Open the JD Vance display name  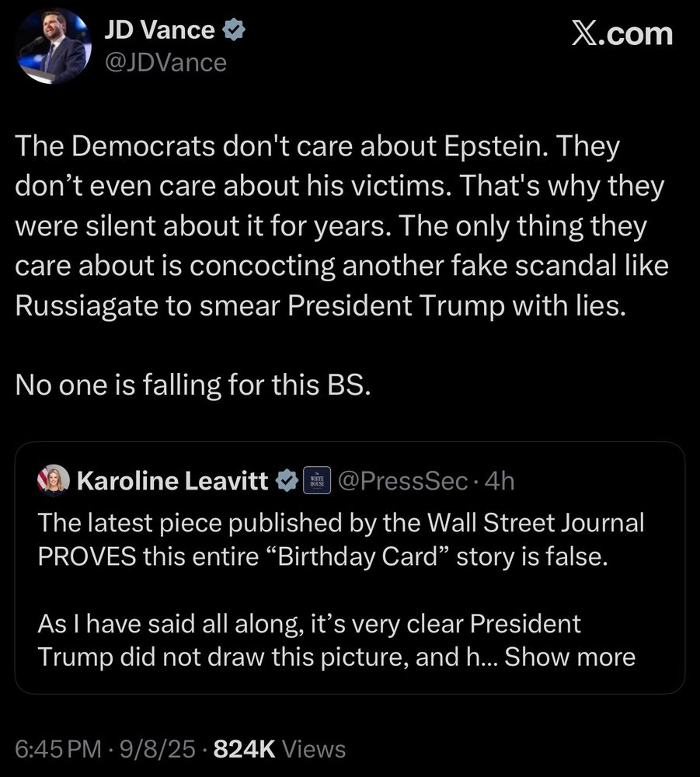click(x=159, y=30)
